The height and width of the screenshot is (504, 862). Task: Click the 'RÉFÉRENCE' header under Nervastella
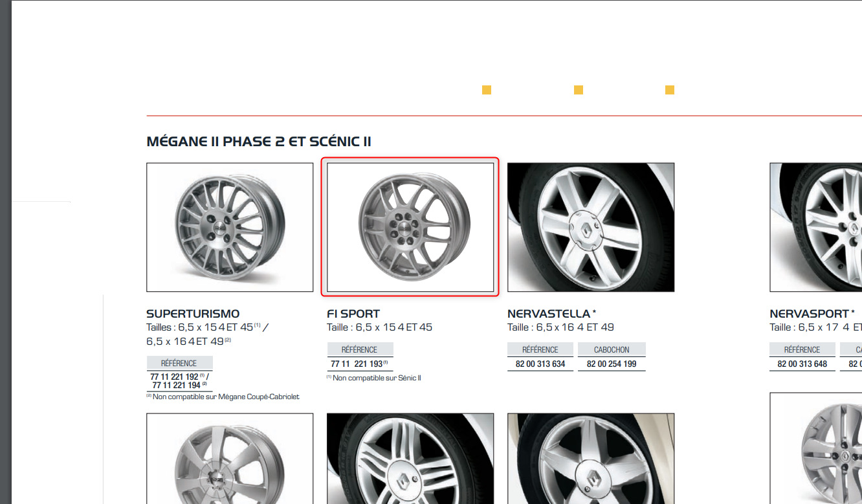pos(540,350)
